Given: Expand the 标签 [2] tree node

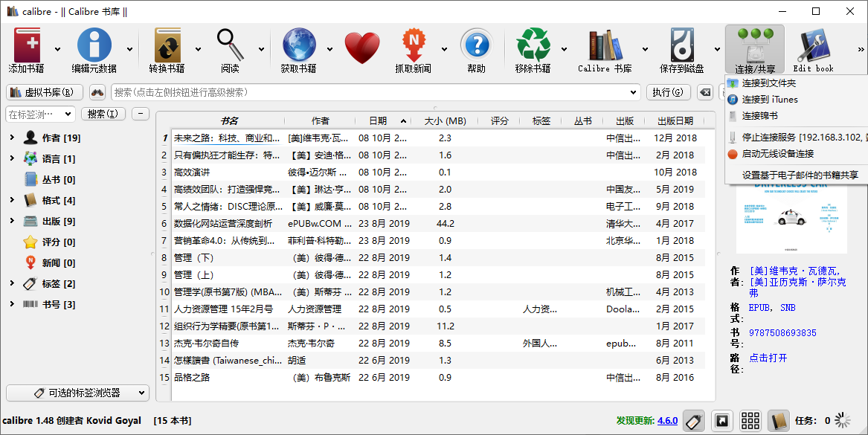Looking at the screenshot, I should (x=12, y=283).
